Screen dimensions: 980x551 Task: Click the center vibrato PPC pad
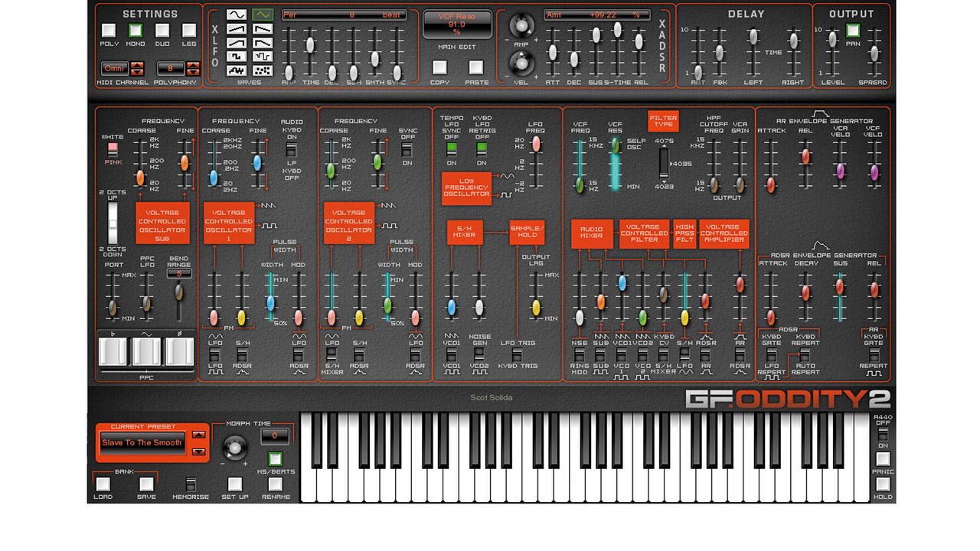pos(146,351)
